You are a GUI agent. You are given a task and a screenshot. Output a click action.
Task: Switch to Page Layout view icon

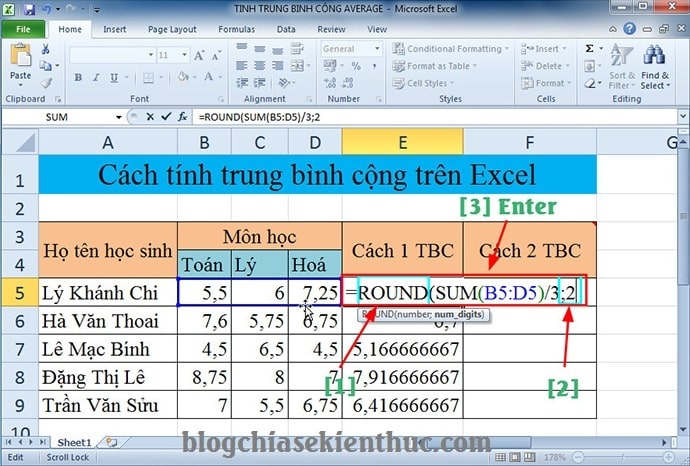pyautogui.click(x=514, y=457)
